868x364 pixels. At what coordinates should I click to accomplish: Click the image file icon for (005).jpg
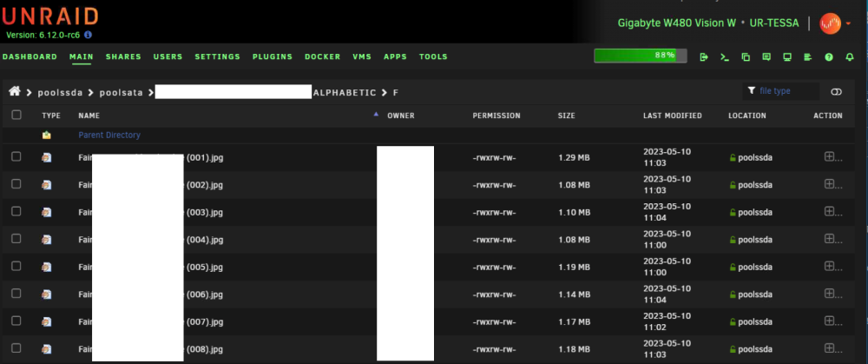47,267
